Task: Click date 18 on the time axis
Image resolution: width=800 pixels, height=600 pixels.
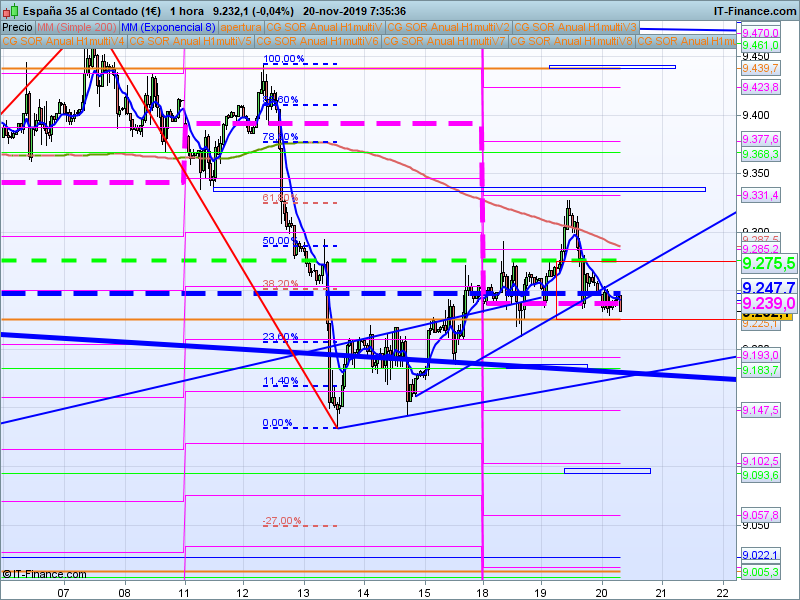Action: point(483,591)
